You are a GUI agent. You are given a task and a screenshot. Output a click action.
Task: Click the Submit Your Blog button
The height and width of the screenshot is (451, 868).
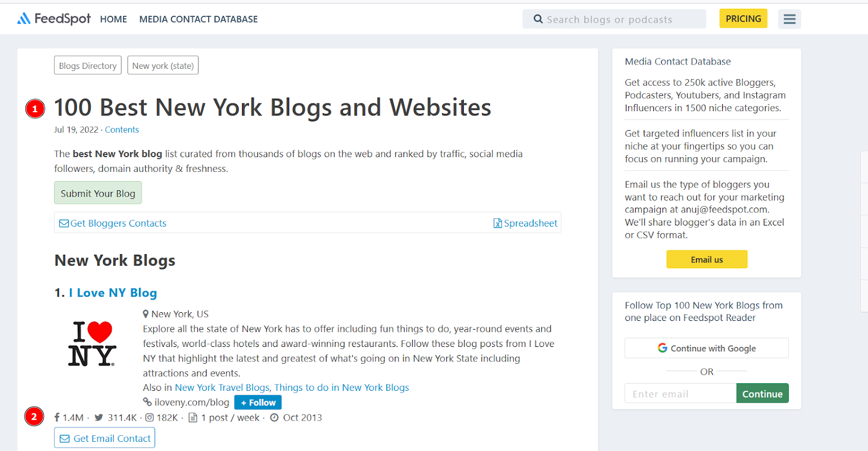pyautogui.click(x=98, y=193)
